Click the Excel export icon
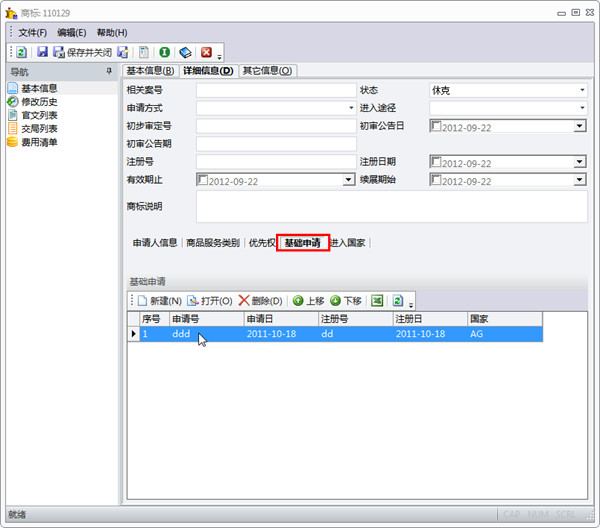This screenshot has width=600, height=528. pos(377,301)
